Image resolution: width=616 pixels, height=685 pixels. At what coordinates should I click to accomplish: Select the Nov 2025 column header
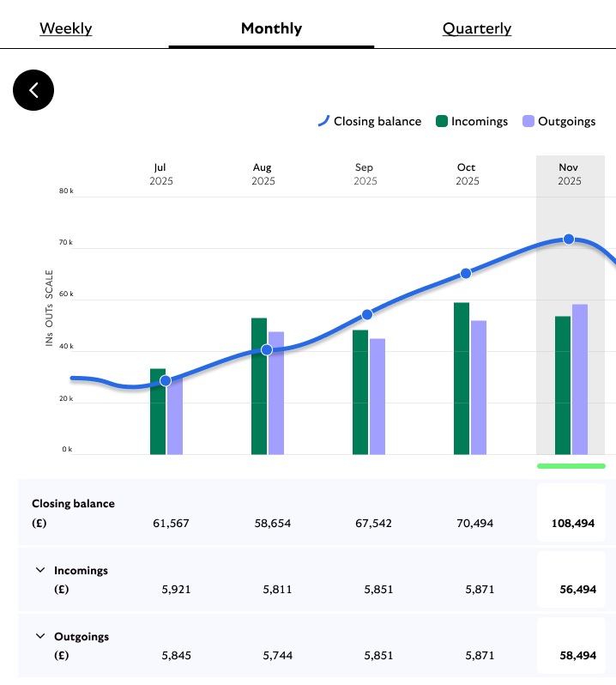pos(569,174)
